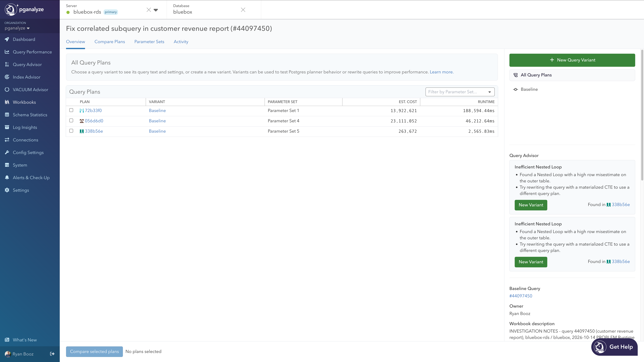Click the System server icon
Viewport: 644px width, 362px height.
tap(7, 165)
